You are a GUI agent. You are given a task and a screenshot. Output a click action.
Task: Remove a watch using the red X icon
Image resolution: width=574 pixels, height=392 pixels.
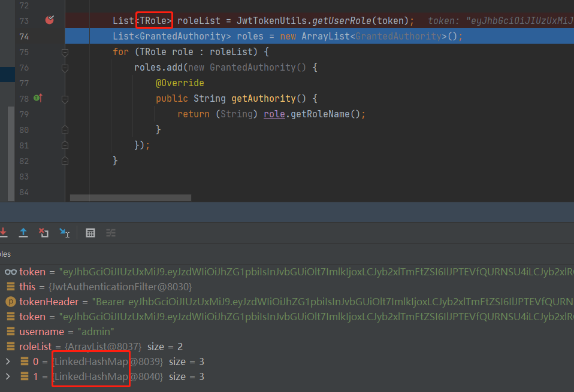44,233
